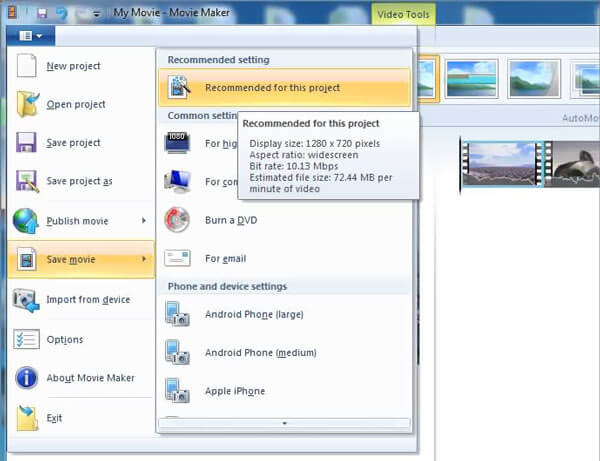
Task: Select About Movie Maker
Action: [x=81, y=378]
